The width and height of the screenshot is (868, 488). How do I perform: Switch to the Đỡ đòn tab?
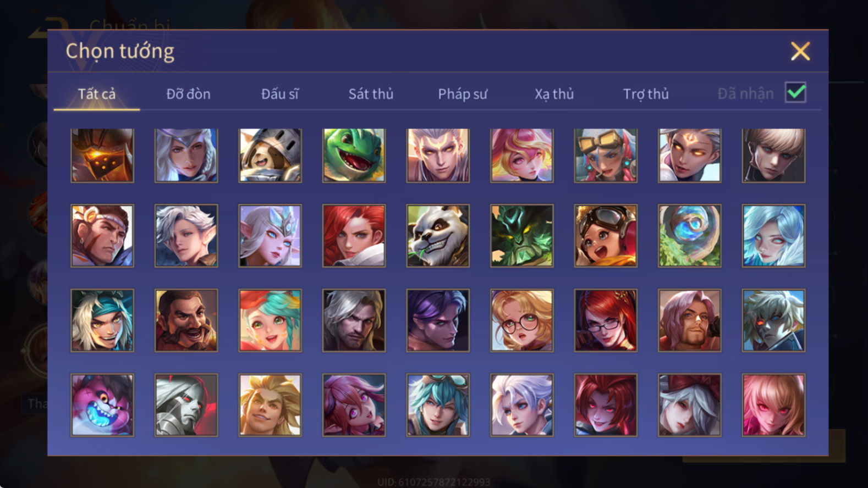188,94
